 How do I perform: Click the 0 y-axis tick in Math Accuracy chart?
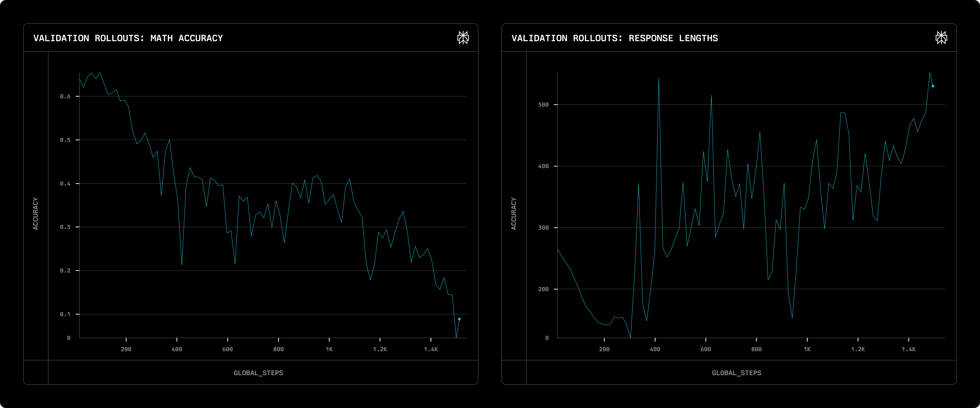click(x=69, y=338)
